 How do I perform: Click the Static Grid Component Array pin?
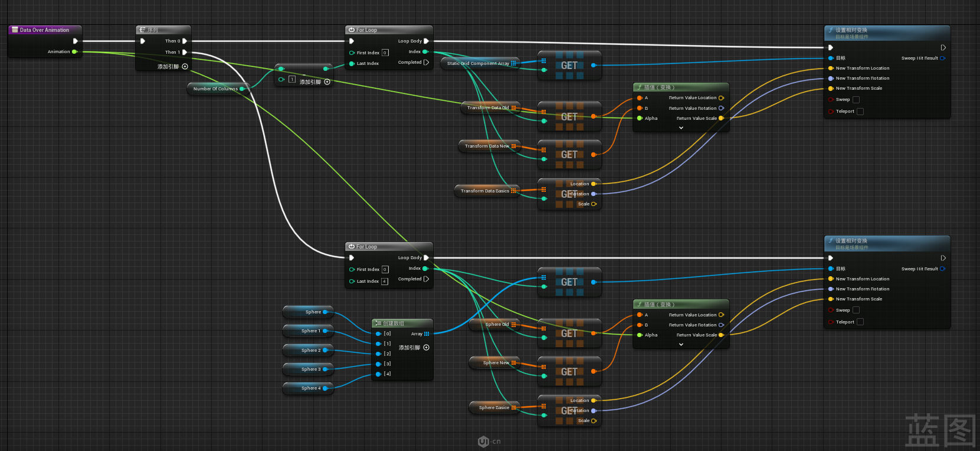(x=513, y=63)
